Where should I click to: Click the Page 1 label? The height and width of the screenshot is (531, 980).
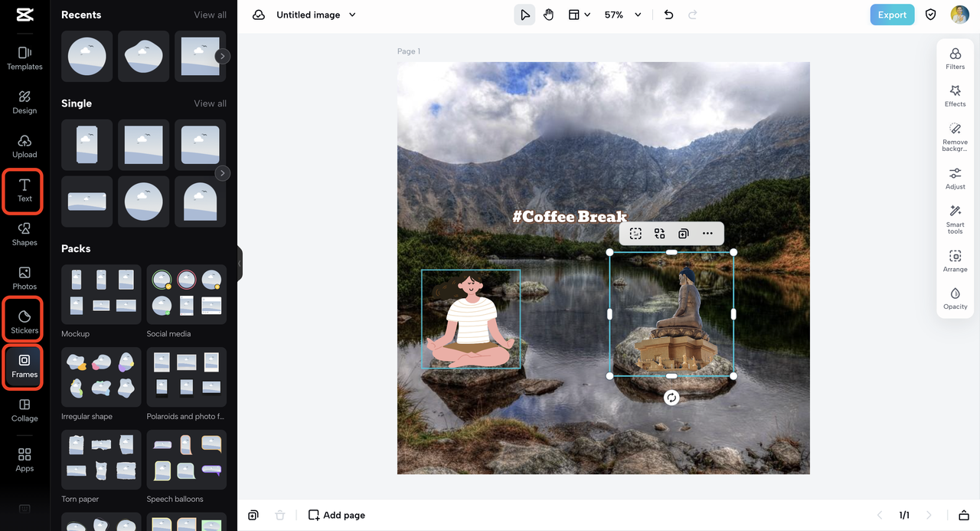409,51
